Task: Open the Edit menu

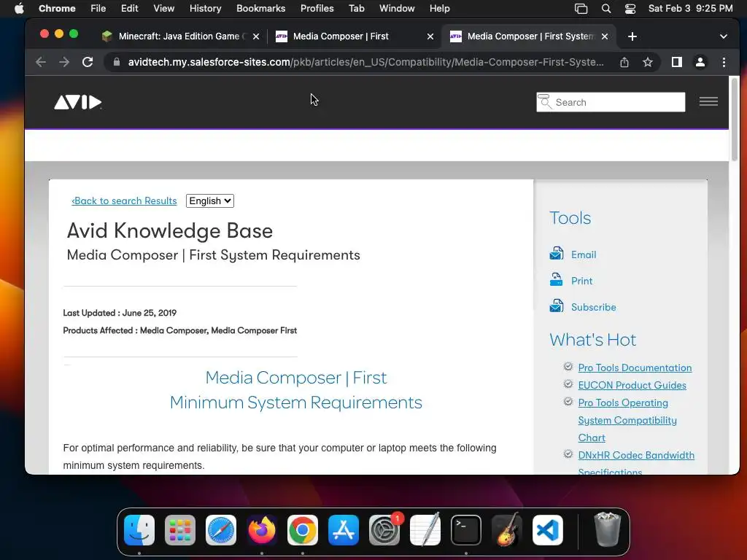Action: (x=130, y=9)
